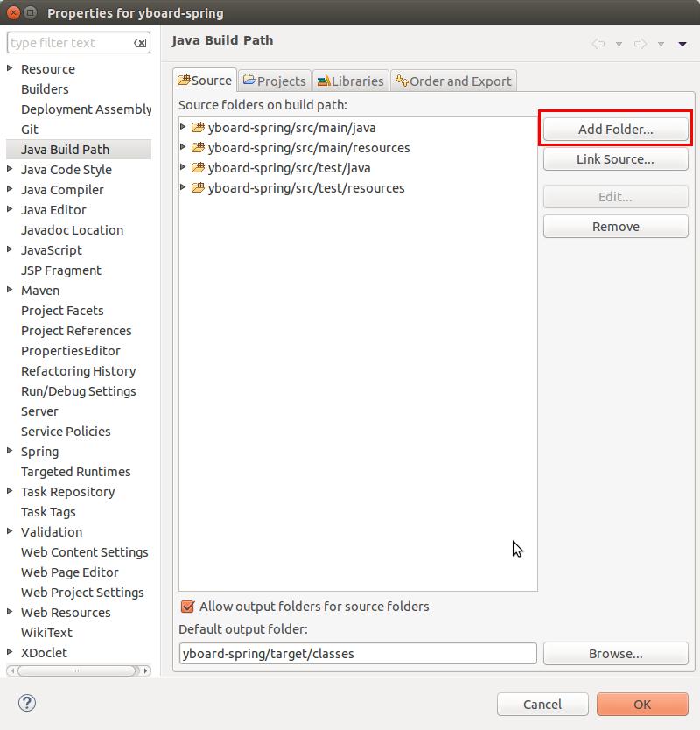Viewport: 700px width, 730px height.
Task: Open the back history dropdown arrow
Action: click(x=619, y=45)
